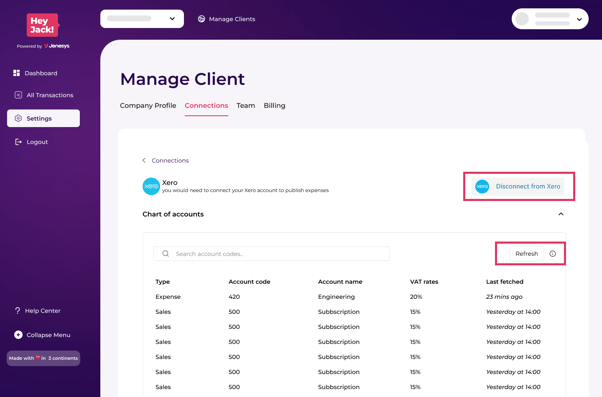
Task: Click the Settings gear in sidebar
Action: click(x=18, y=118)
